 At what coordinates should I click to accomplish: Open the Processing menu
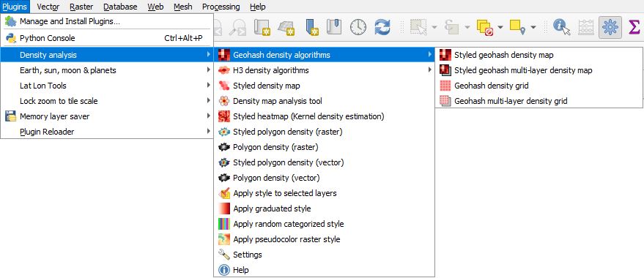[x=221, y=7]
